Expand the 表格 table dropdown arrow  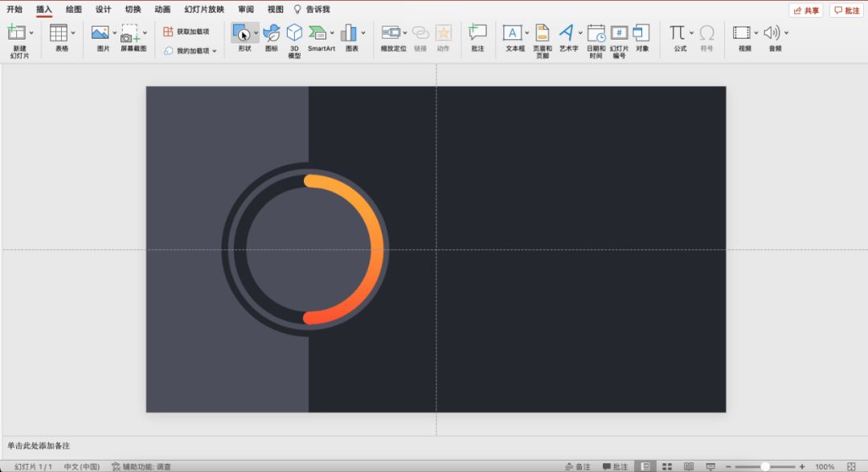73,33
